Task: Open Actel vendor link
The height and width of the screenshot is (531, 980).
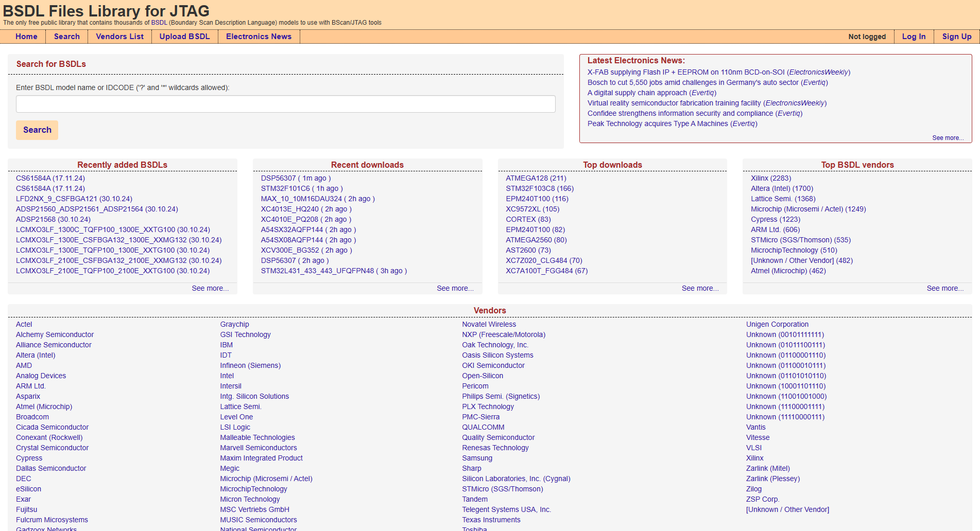Action: pos(24,324)
